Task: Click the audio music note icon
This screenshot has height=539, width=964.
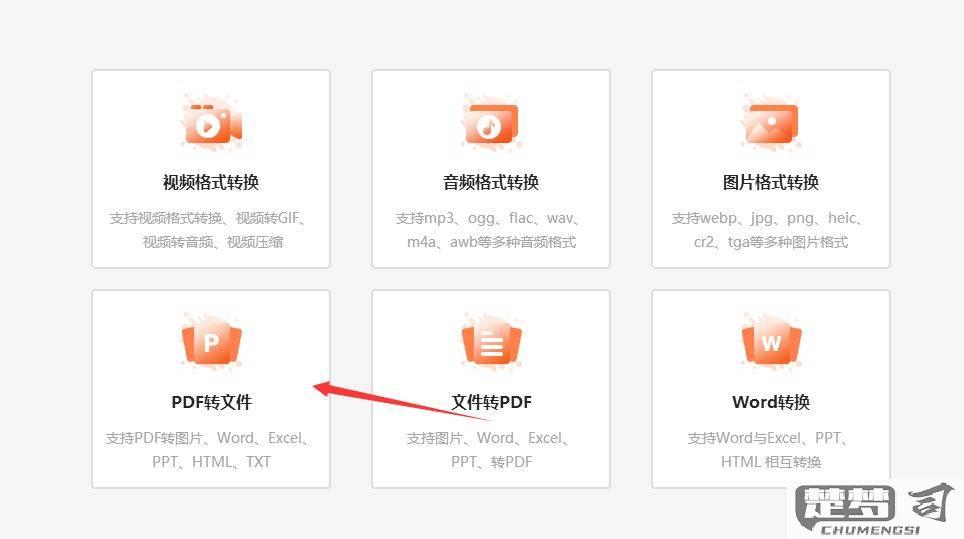Action: (491, 124)
